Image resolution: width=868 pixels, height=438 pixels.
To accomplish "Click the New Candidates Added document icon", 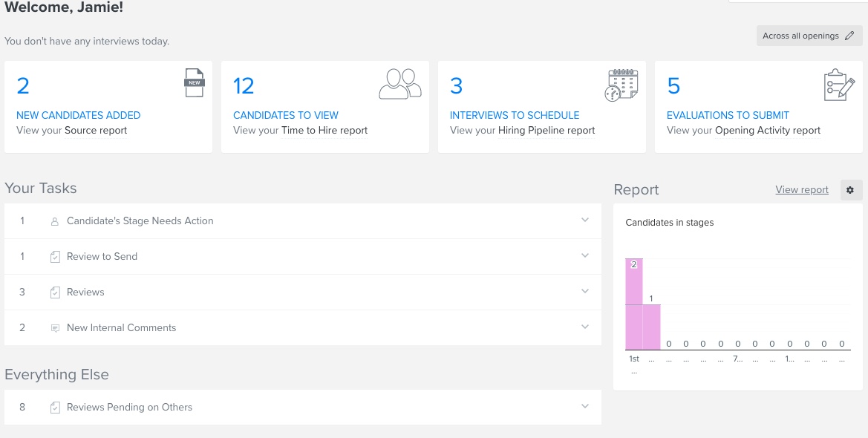I will click(x=194, y=82).
